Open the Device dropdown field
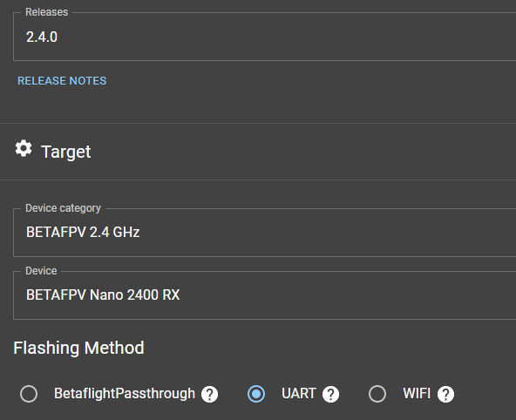 265,295
